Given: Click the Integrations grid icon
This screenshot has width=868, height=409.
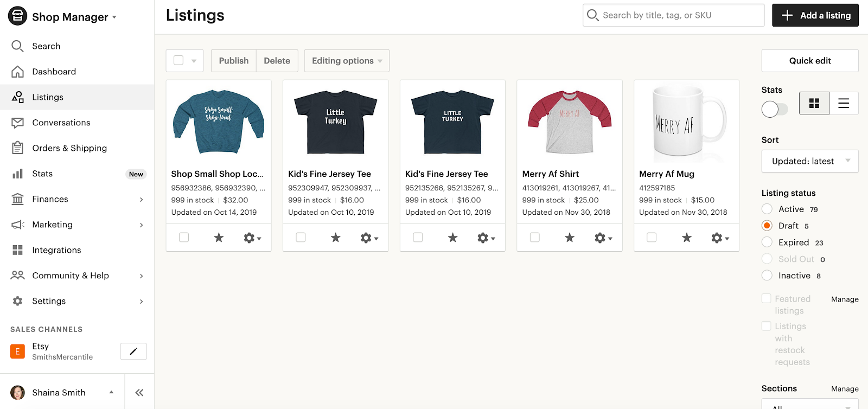Looking at the screenshot, I should pos(17,250).
